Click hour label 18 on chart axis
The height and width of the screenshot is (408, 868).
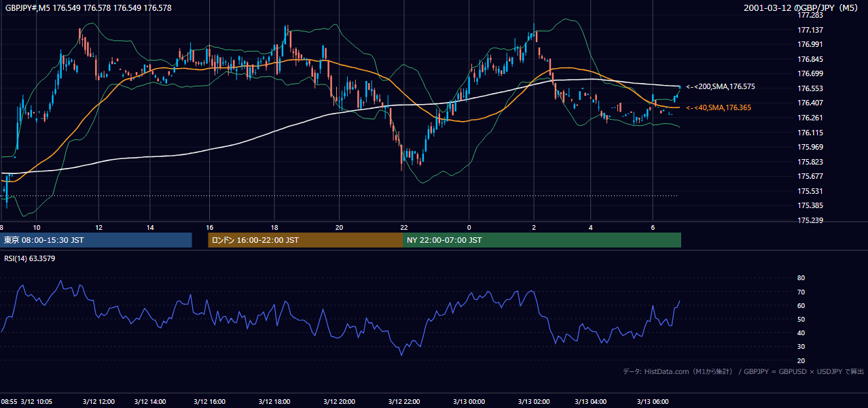coord(274,227)
